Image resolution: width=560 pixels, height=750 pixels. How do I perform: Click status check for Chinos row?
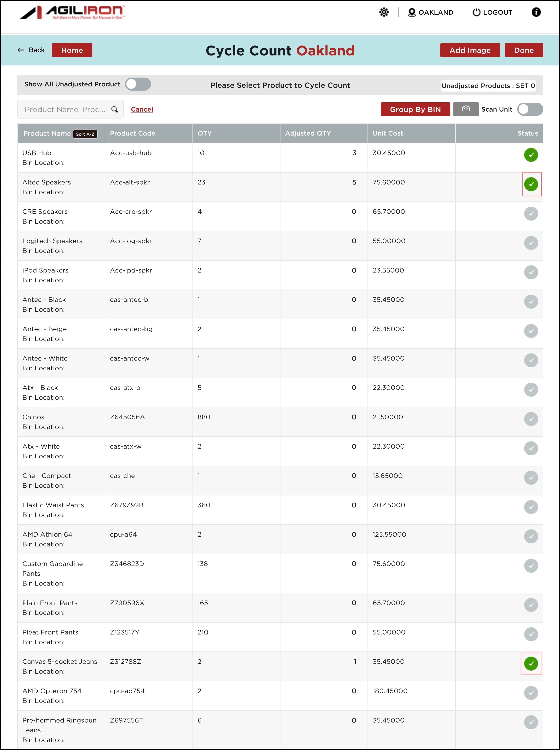coord(530,419)
